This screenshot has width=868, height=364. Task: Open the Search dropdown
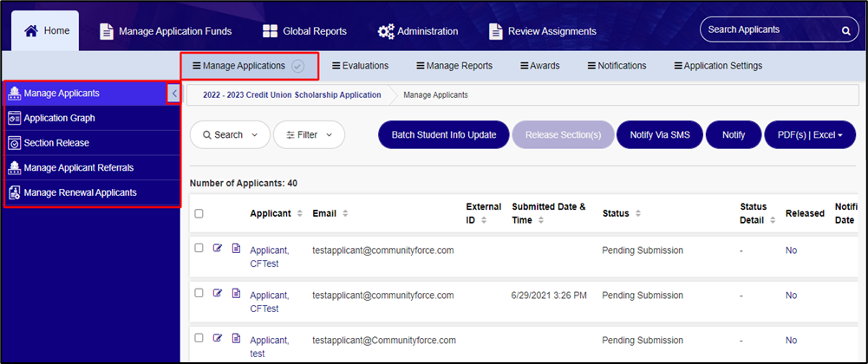tap(230, 135)
